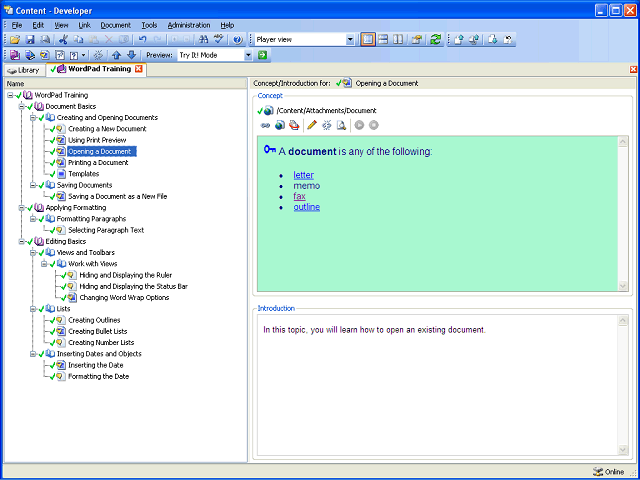
Task: Click the Save floppy disk icon
Action: [x=30, y=40]
